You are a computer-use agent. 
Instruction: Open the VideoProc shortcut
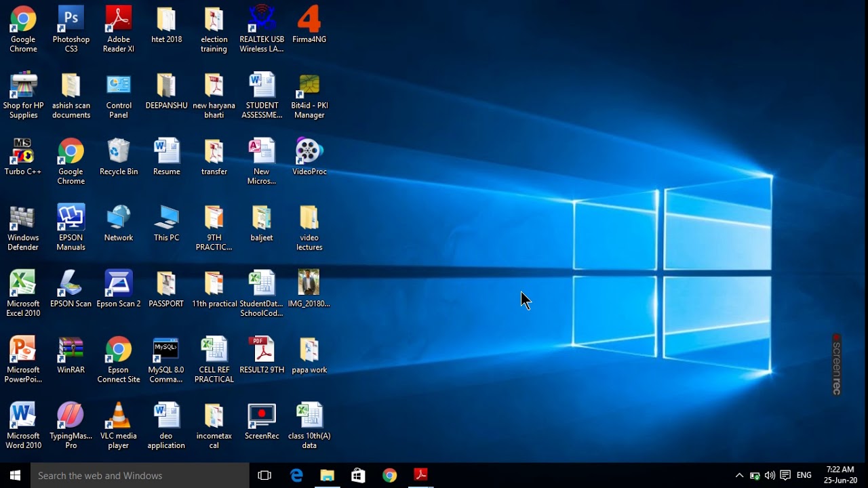309,157
